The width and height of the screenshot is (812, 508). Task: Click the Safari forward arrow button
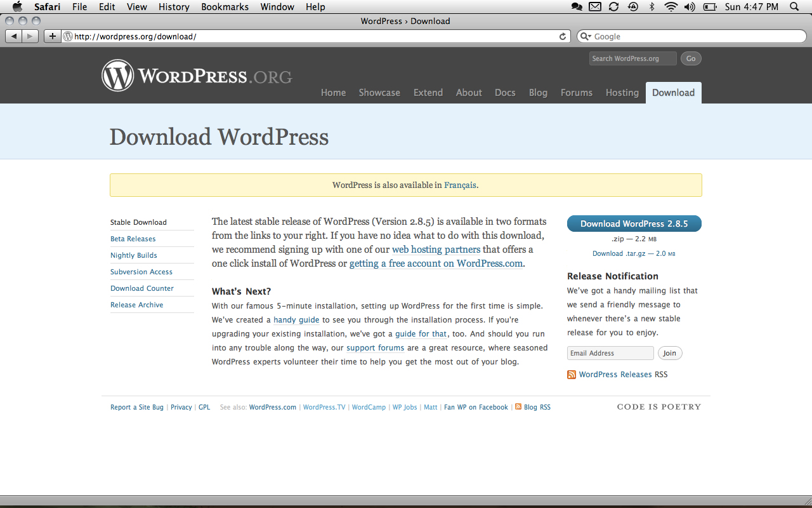pyautogui.click(x=30, y=36)
